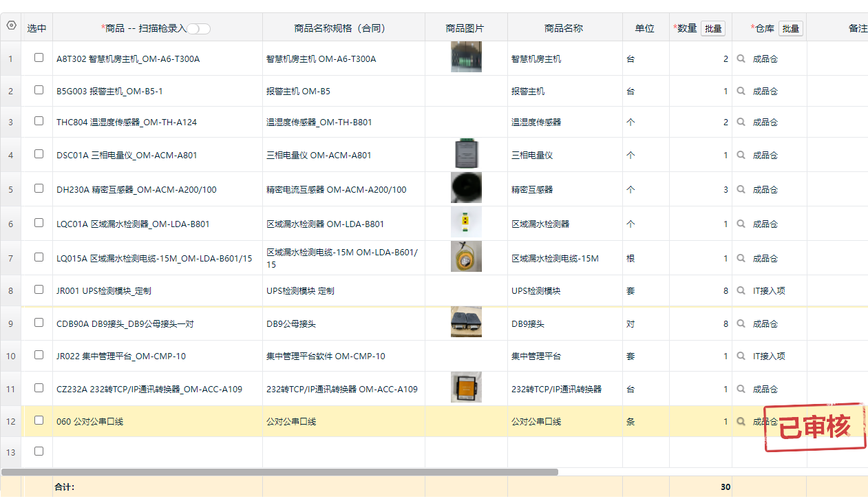The image size is (868, 501).
Task: Click the 集中管理平台软件 OM-CMP-10 contract spec cell
Action: click(343, 356)
